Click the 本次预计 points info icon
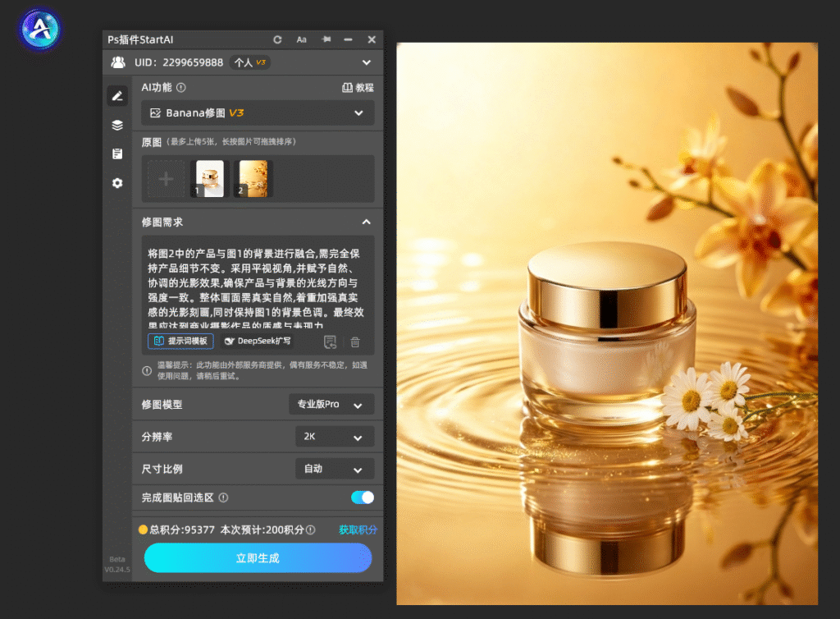 coord(310,530)
